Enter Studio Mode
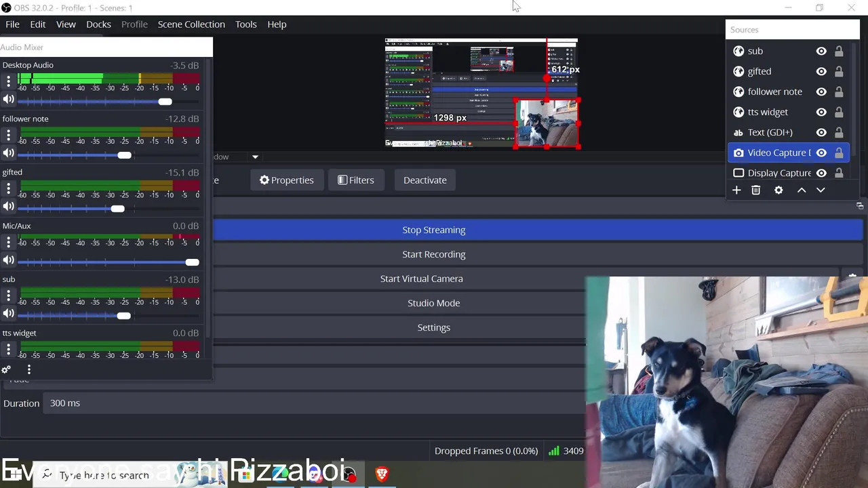Image resolution: width=868 pixels, height=488 pixels. pos(434,303)
